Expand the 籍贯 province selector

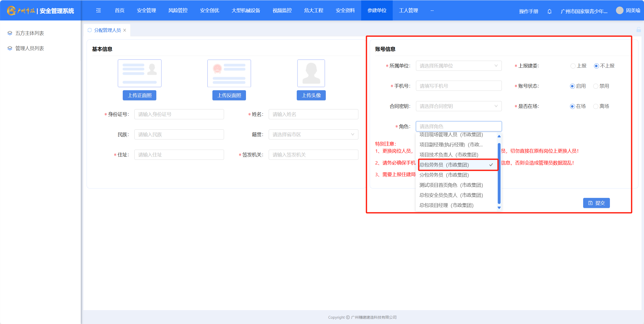(313, 134)
